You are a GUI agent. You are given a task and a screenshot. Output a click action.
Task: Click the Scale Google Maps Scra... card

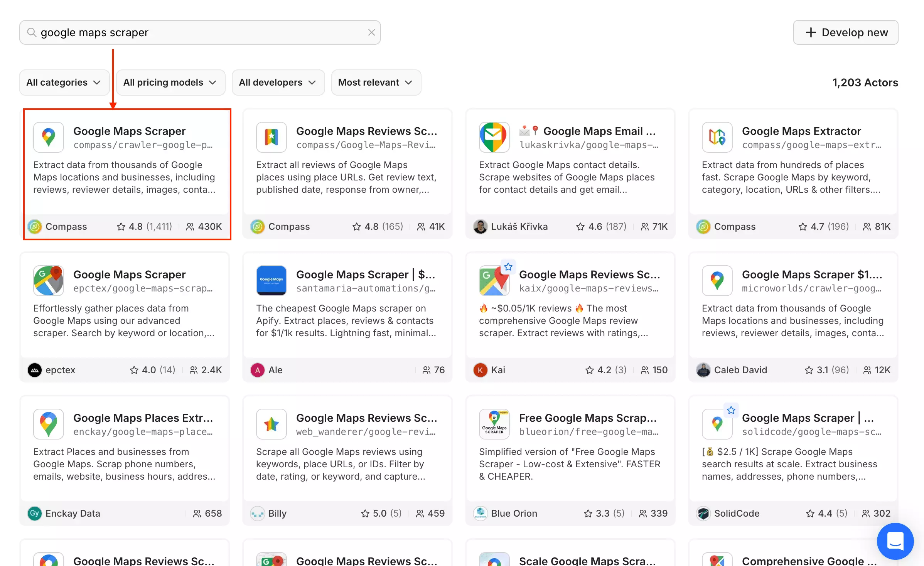click(570, 553)
